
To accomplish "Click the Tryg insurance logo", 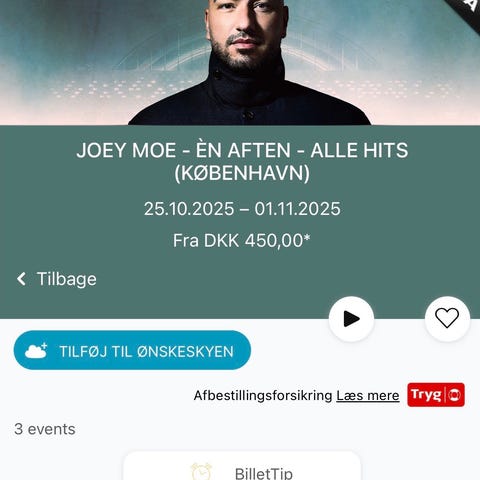I will [x=436, y=395].
